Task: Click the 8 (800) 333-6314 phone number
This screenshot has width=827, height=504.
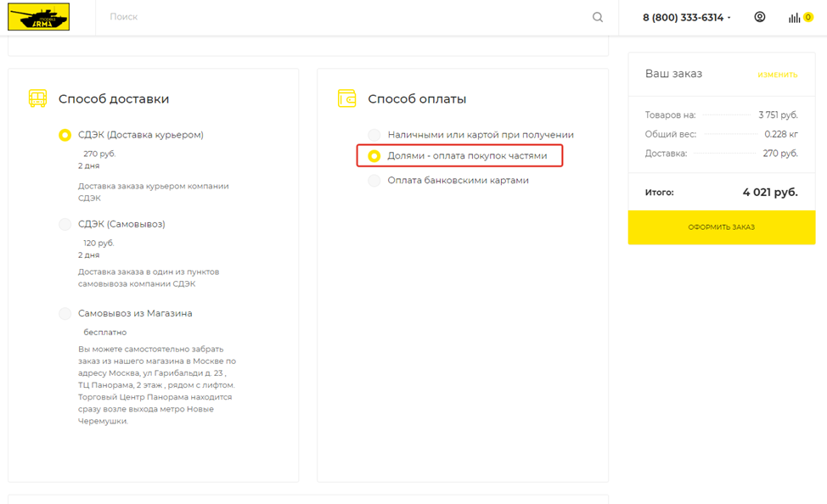Action: (682, 17)
